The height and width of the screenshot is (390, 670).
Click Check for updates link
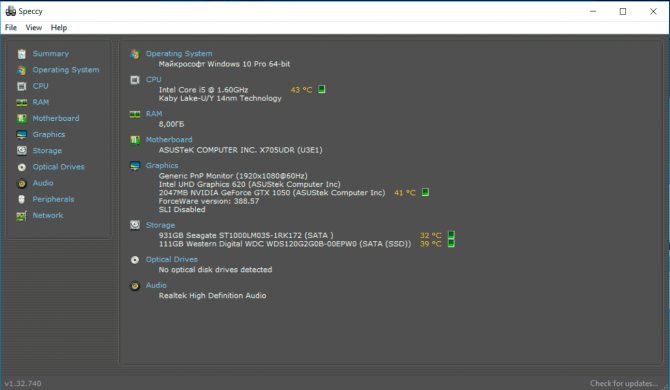624,384
